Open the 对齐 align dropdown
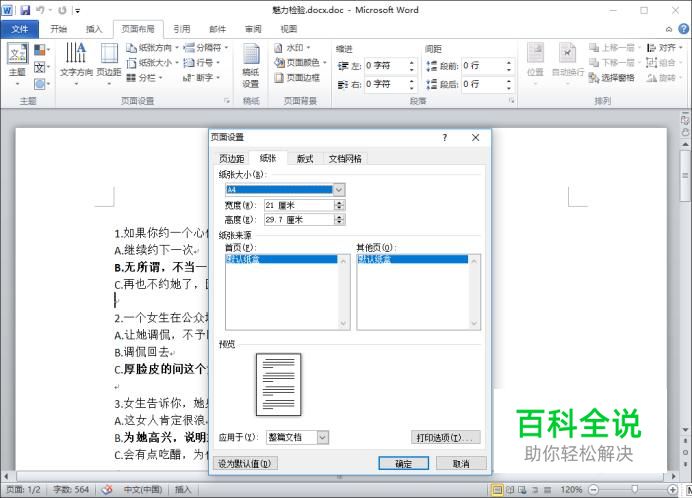692x498 pixels. 665,47
